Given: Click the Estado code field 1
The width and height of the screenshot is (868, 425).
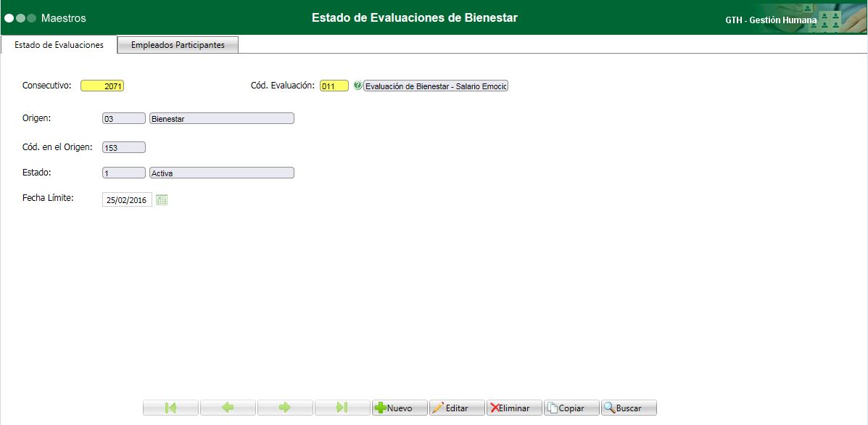Looking at the screenshot, I should [x=124, y=173].
